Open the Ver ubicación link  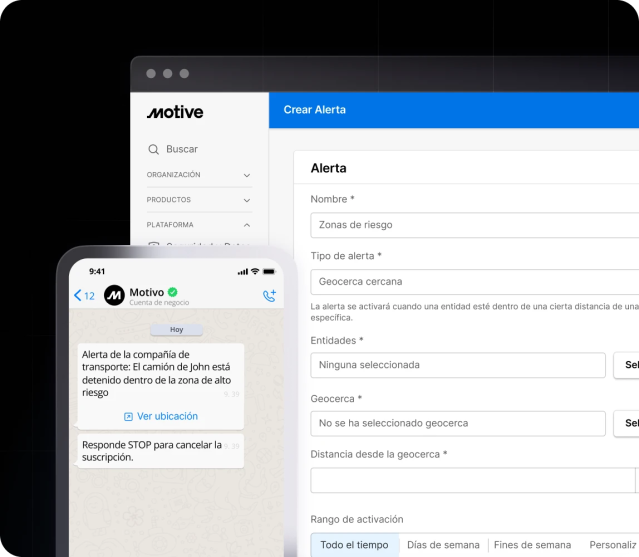pyautogui.click(x=167, y=416)
